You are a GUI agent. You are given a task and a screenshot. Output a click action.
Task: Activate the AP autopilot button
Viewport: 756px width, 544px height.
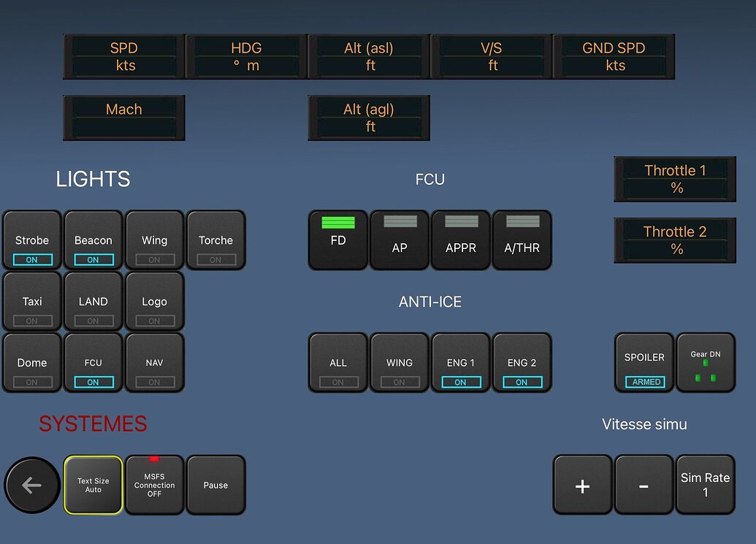click(399, 240)
